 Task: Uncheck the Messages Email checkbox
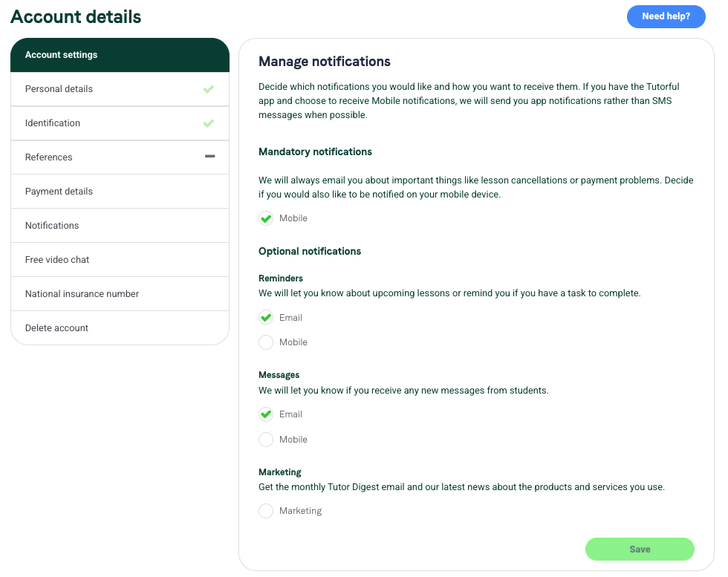pos(266,414)
